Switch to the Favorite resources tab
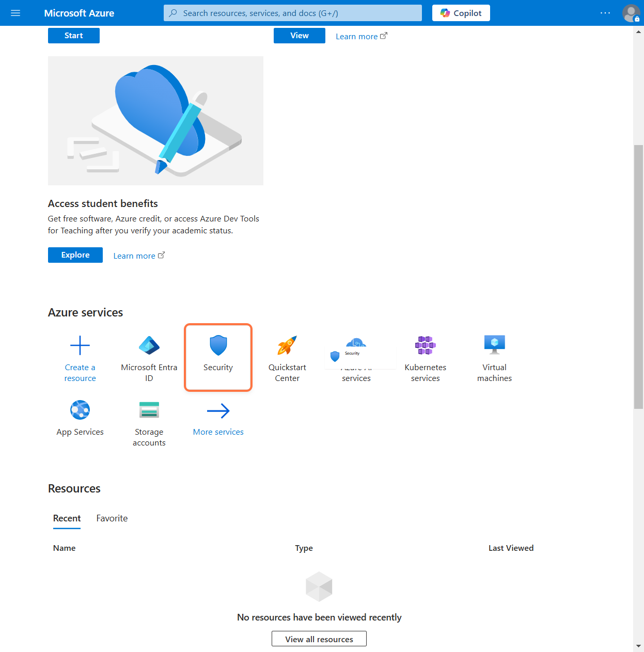The image size is (644, 652). 112,518
